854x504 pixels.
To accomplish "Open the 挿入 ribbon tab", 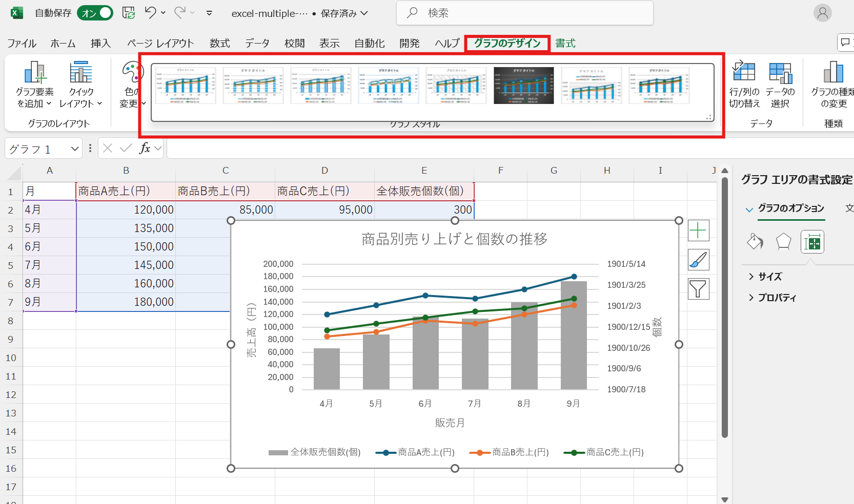I will [100, 44].
